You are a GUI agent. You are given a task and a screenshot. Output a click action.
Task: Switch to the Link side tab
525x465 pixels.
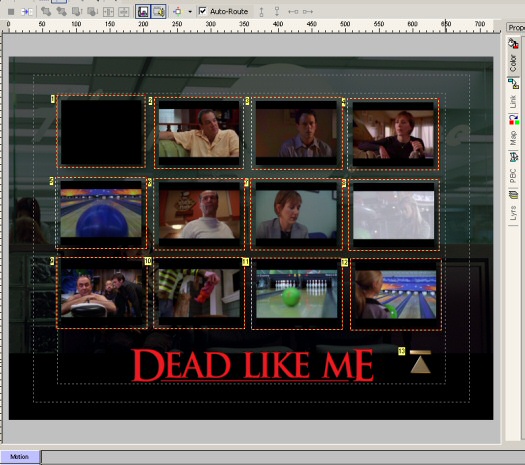pos(513,94)
